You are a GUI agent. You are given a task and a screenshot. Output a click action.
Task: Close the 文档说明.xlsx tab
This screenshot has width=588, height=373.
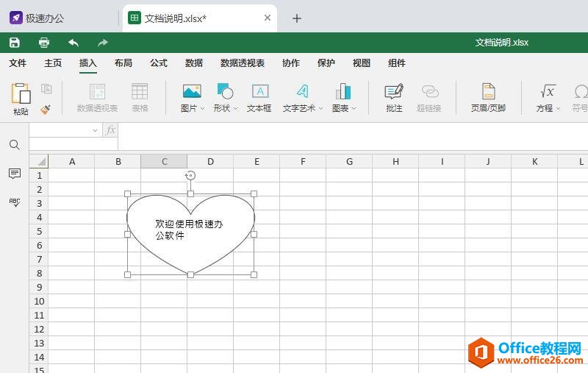(268, 18)
